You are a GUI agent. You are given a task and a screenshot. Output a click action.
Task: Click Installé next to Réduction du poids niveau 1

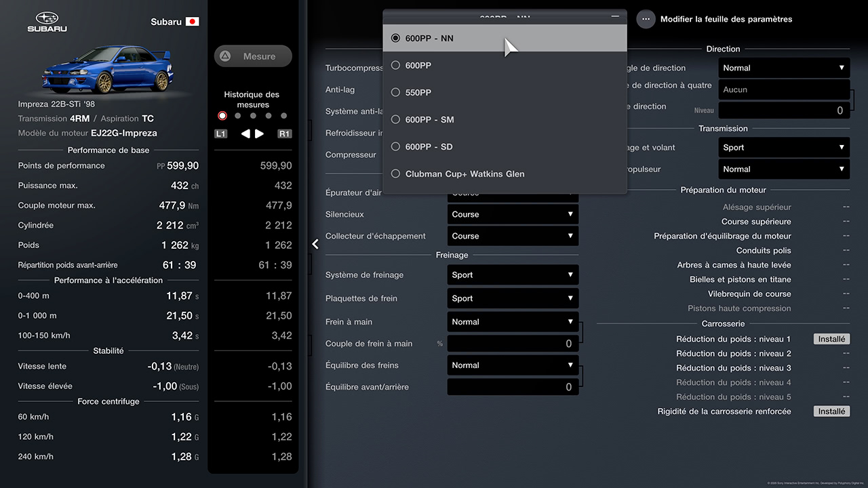(831, 339)
